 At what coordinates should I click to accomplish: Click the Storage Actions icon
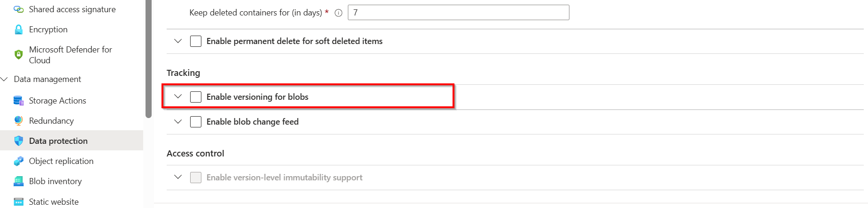(19, 101)
